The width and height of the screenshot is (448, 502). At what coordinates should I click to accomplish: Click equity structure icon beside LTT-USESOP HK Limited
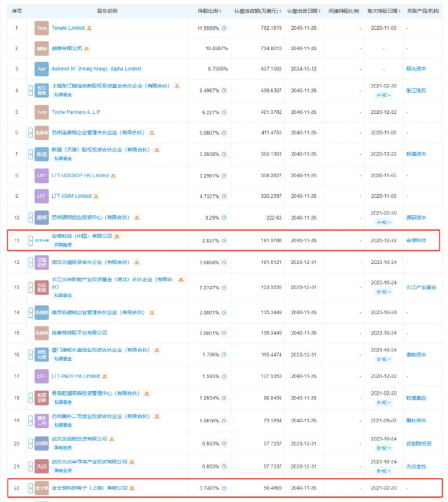click(113, 176)
